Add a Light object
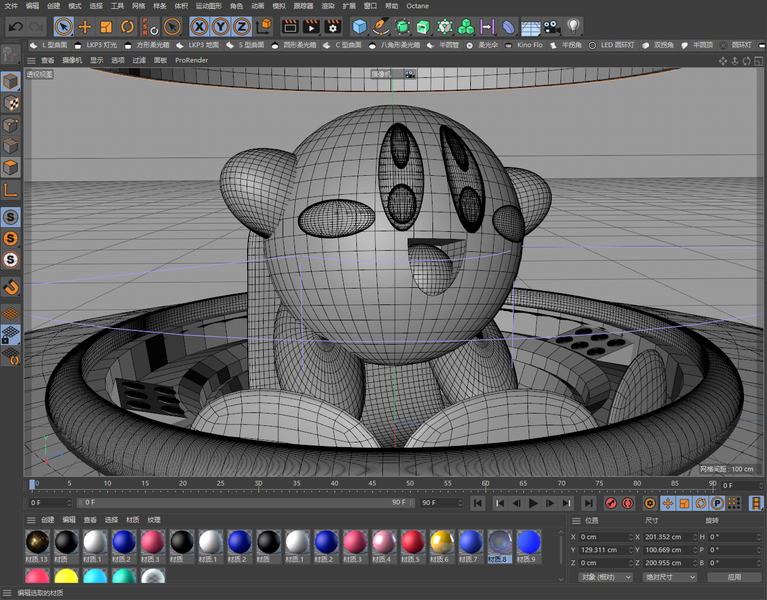The image size is (767, 600). [573, 26]
